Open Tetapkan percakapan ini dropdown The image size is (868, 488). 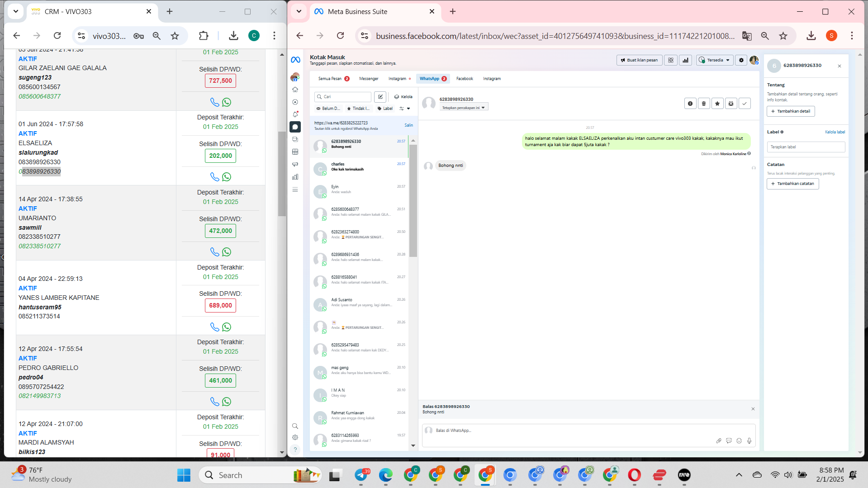pos(464,108)
